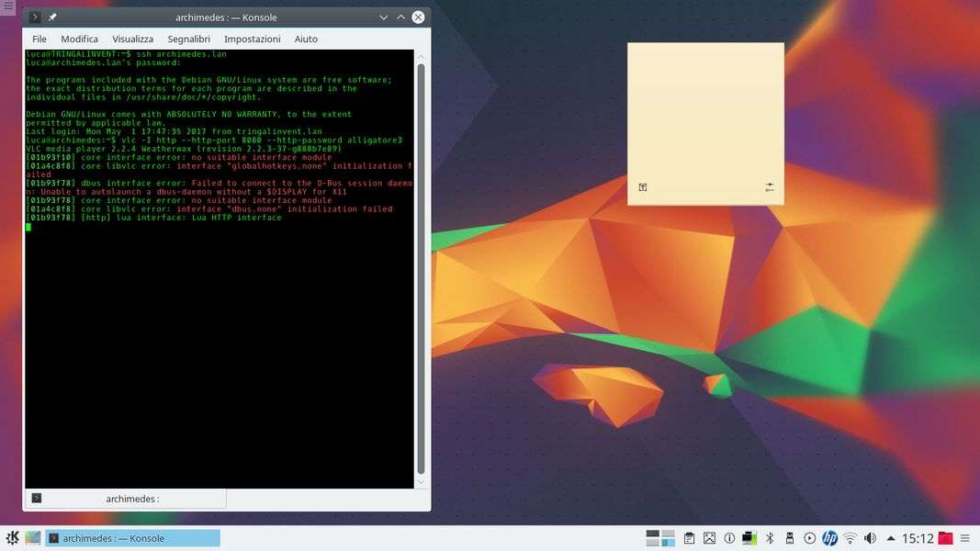Toggle the pin on Konsole title bar
The image size is (980, 551).
52,17
